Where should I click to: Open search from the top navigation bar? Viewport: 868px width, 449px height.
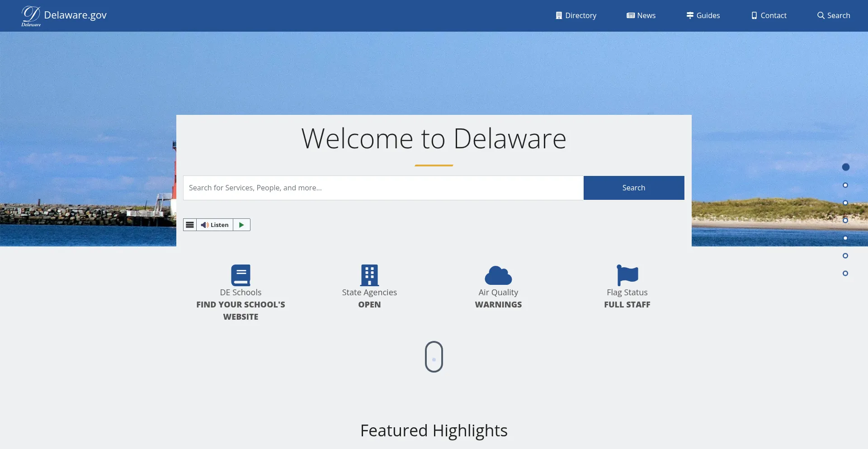pos(834,15)
